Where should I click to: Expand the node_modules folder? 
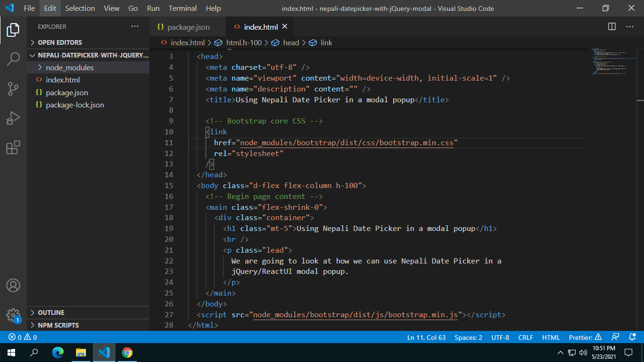[x=88, y=67]
